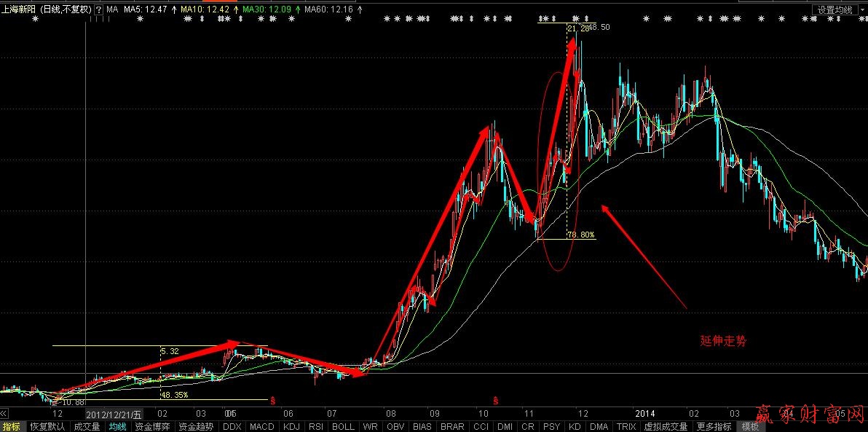
Task: Select the 资金博弈 indicator
Action: click(153, 427)
